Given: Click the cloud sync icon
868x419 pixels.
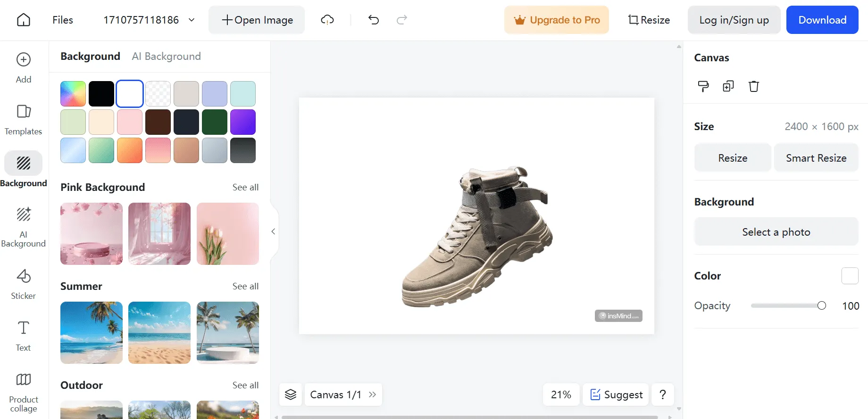Looking at the screenshot, I should point(327,20).
